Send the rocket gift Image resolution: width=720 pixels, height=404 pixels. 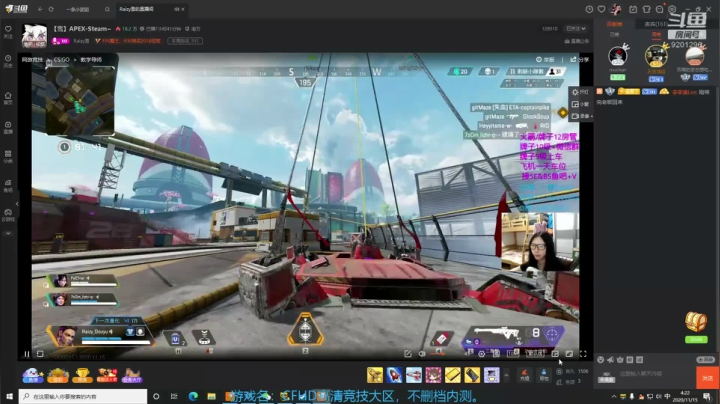[394, 375]
